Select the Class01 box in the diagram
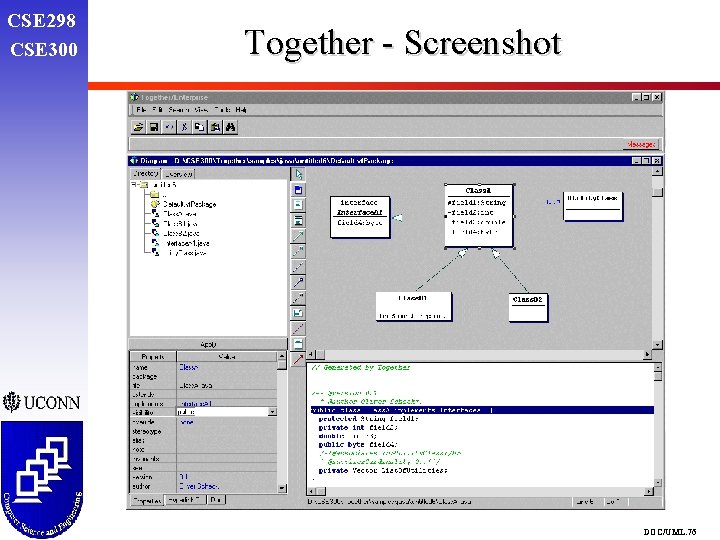Screen dimensions: 720x540 pos(413,306)
